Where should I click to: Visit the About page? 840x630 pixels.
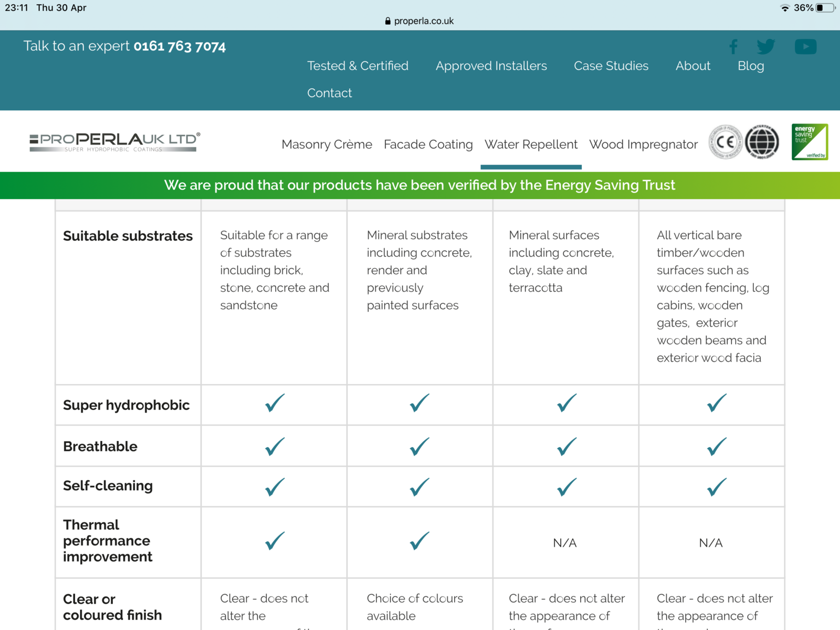coord(692,66)
